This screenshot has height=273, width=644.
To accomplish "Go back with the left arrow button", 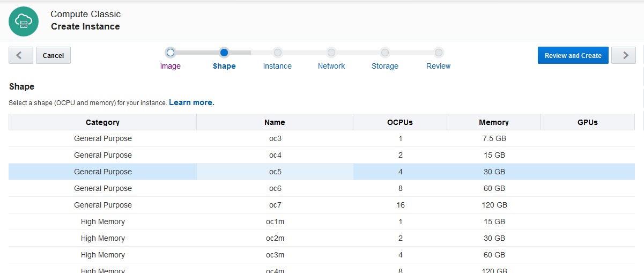I will click(x=20, y=55).
